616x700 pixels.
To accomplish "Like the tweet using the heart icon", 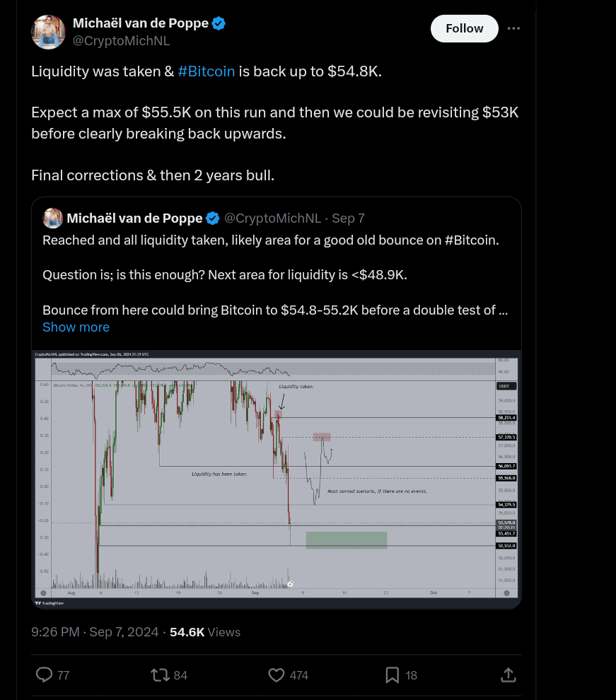I will coord(276,675).
